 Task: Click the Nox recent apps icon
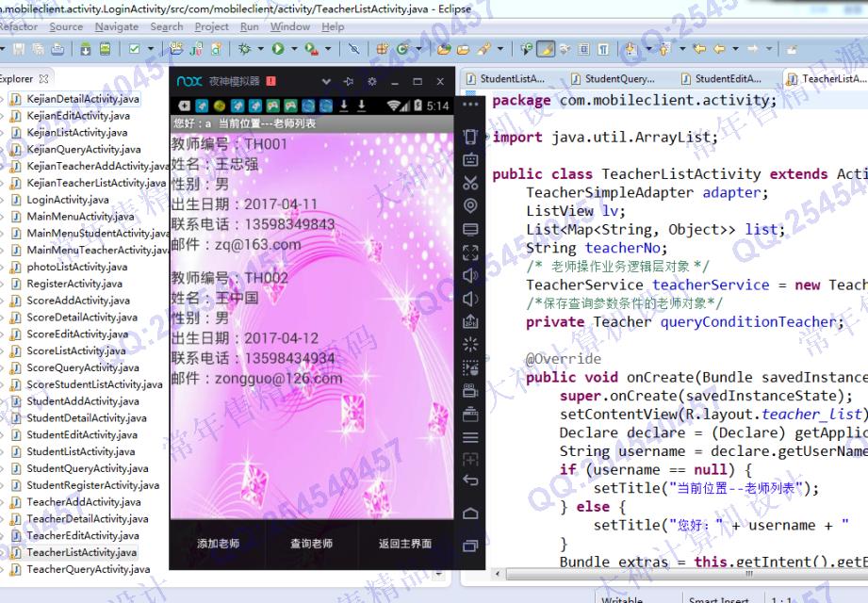(470, 546)
